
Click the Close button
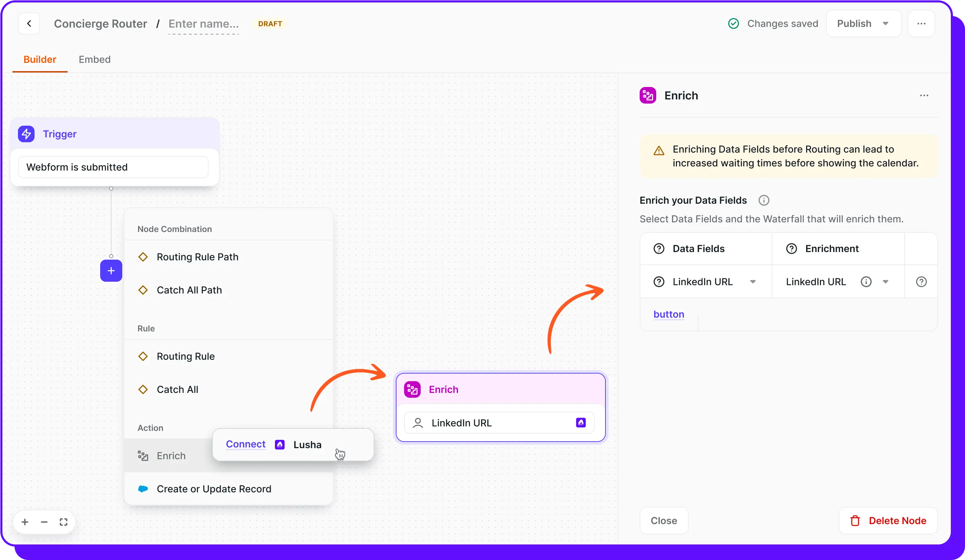click(x=663, y=521)
